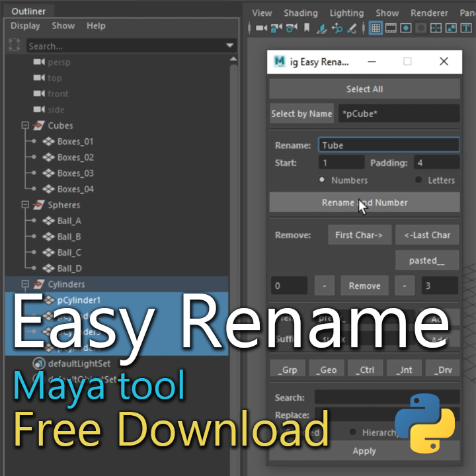Click the Search text field in Easy Rename
This screenshot has width=476, height=476.
[387, 397]
